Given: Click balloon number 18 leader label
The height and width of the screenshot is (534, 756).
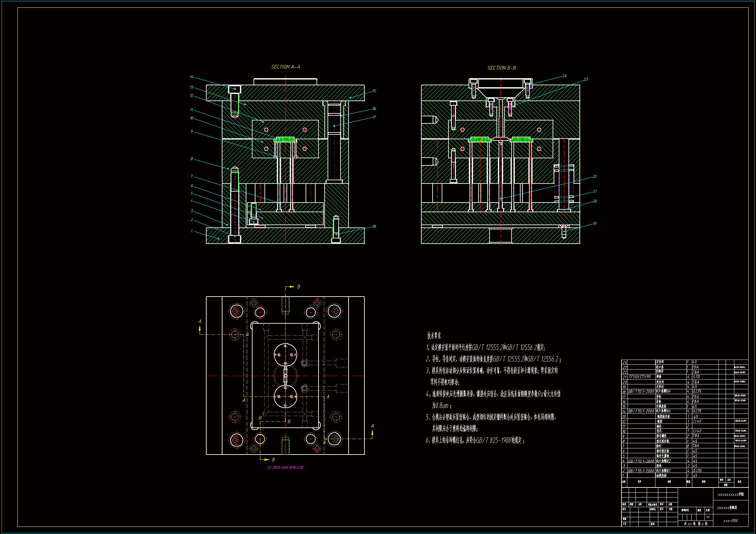Looking at the screenshot, I should 374,226.
